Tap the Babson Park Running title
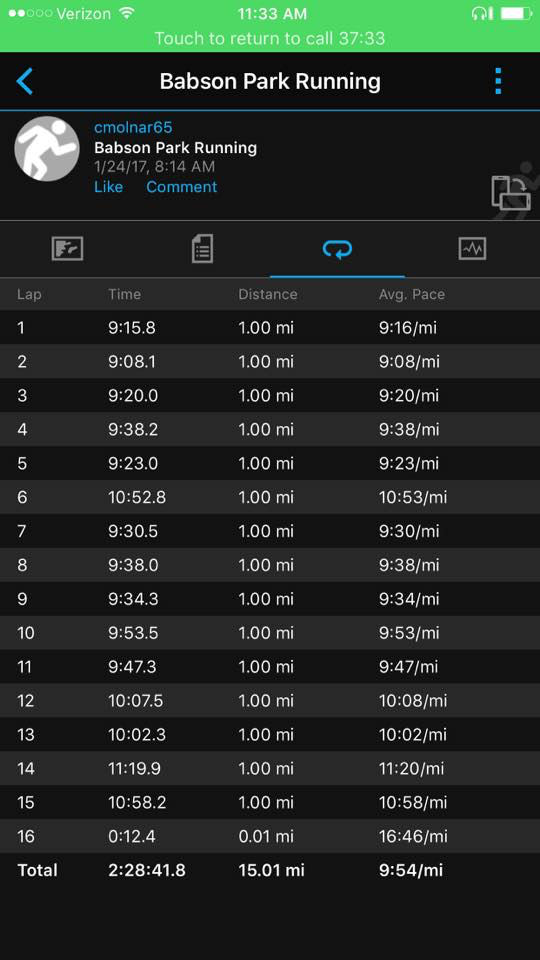Viewport: 540px width, 960px height. (x=270, y=81)
